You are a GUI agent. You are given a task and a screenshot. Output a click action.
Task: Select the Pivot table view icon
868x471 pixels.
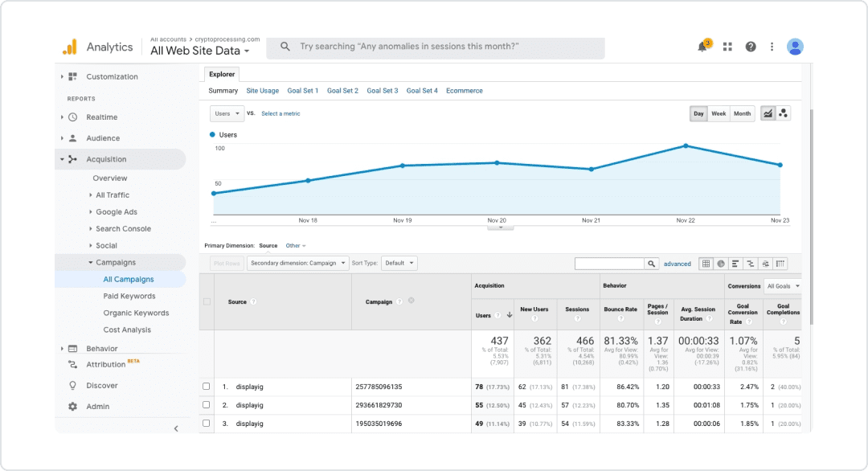pyautogui.click(x=780, y=264)
